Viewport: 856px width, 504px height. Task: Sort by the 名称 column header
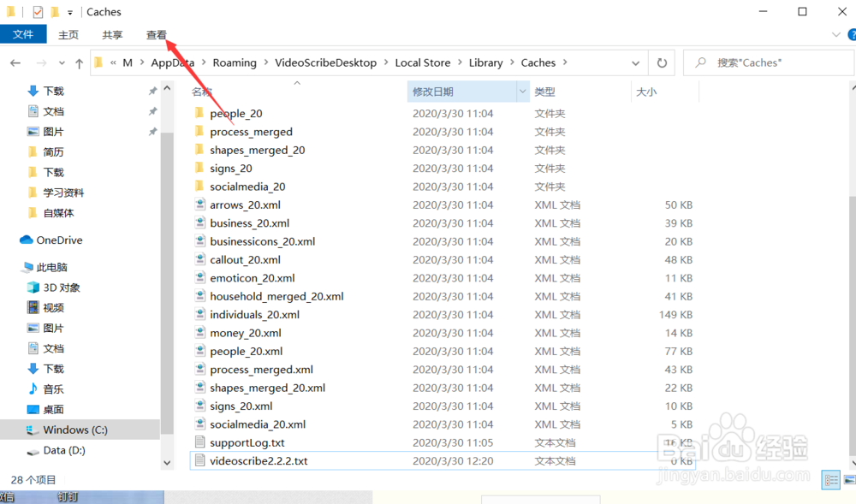tap(201, 92)
